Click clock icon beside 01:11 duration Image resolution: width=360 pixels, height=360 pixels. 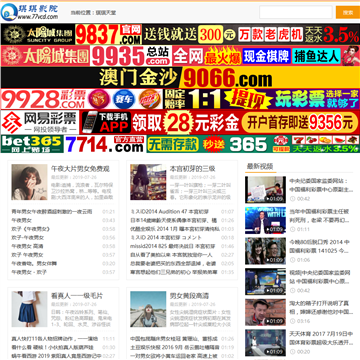tap(292, 229)
